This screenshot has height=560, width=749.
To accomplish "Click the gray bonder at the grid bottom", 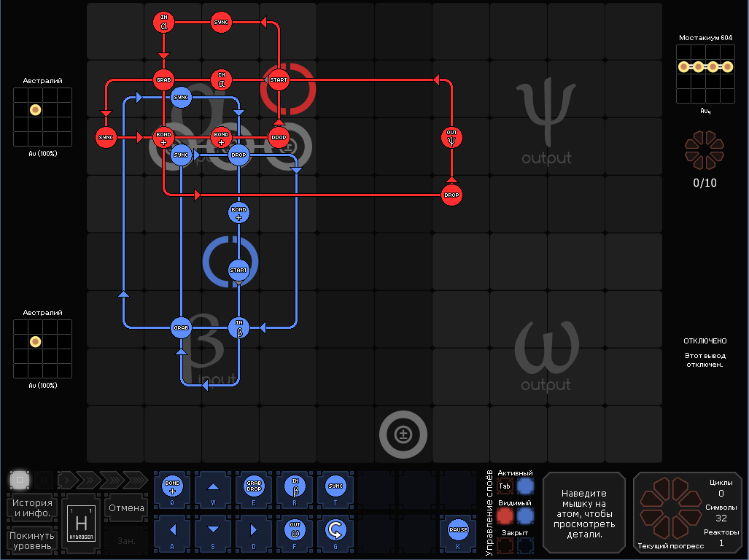I will [x=403, y=435].
